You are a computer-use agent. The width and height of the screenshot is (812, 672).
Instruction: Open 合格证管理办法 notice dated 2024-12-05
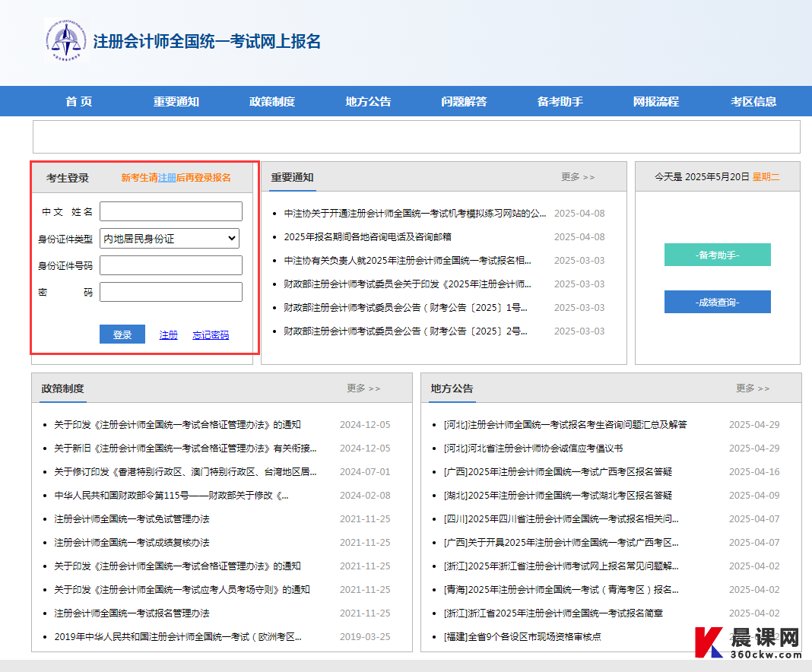(178, 424)
